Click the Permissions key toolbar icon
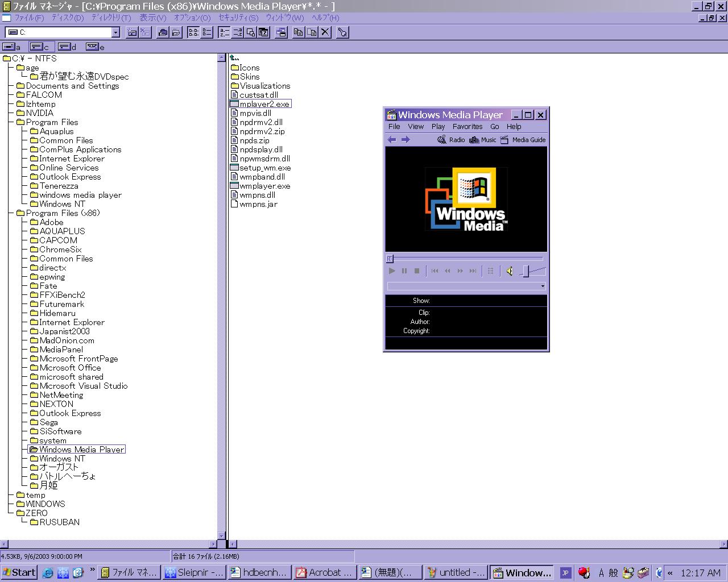Image resolution: width=728 pixels, height=582 pixels. coord(342,32)
